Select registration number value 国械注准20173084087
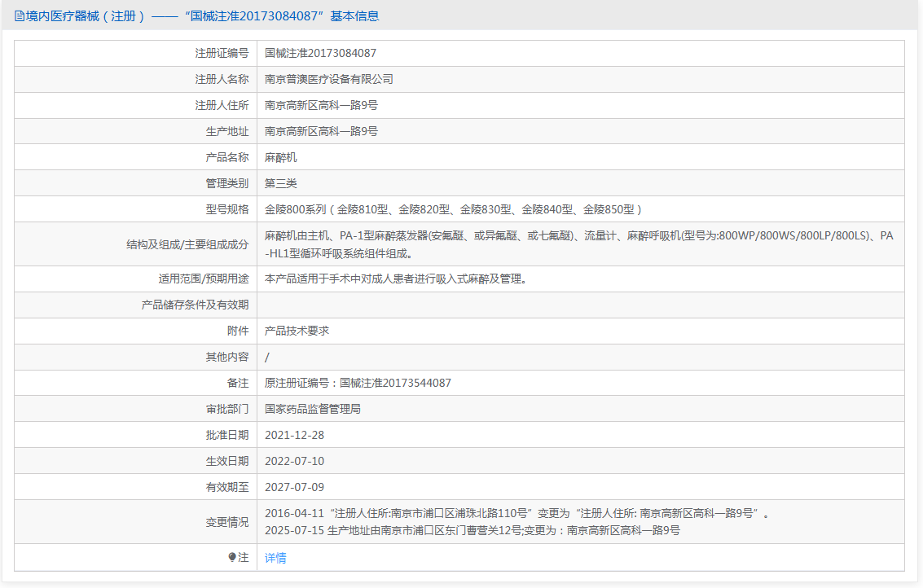This screenshot has width=923, height=588. click(x=320, y=54)
